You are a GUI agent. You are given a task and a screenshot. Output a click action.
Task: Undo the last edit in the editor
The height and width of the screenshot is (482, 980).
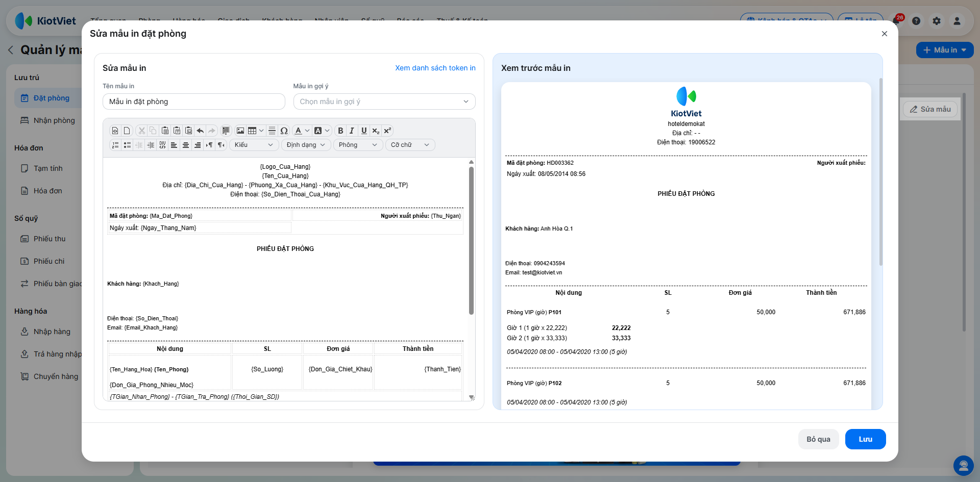coord(200,131)
